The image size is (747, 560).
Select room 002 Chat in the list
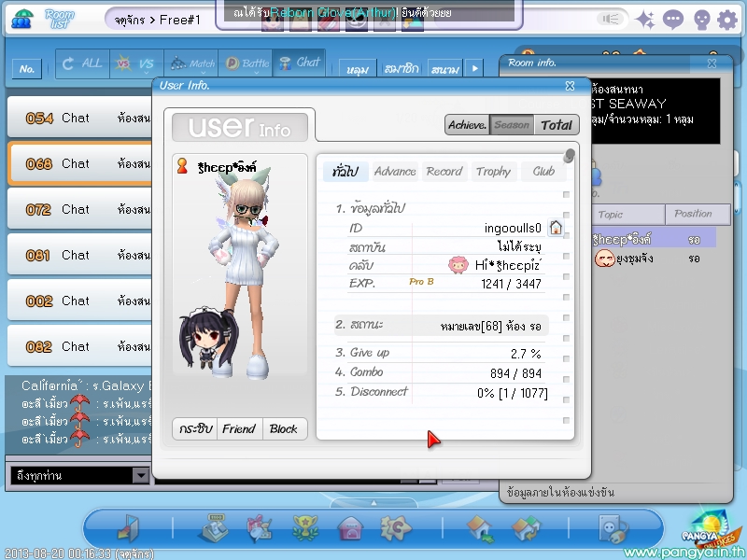click(80, 301)
